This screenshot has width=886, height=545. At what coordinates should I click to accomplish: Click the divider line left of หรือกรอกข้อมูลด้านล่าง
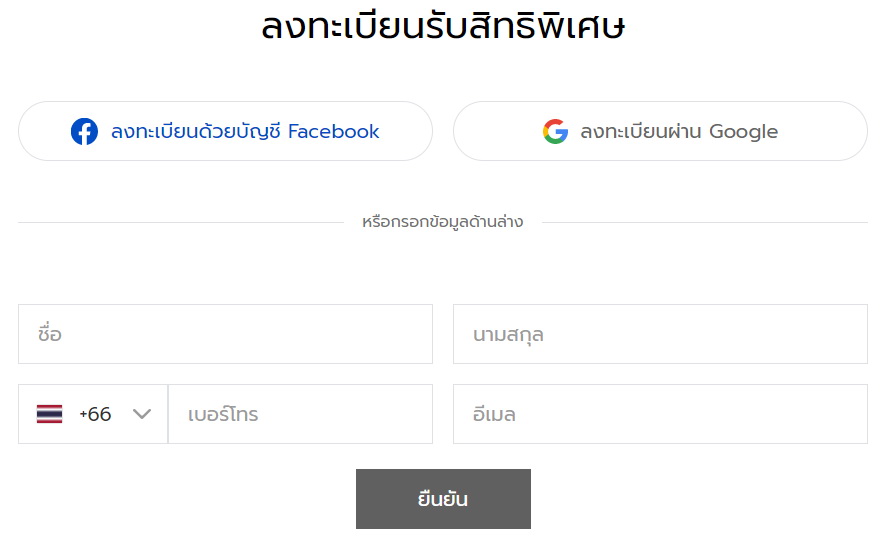180,222
